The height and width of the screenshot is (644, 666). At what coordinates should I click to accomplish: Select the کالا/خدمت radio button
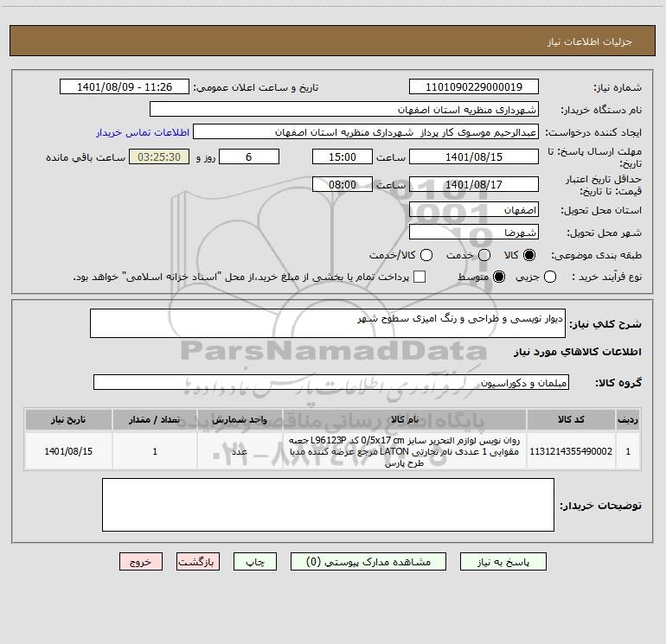(x=426, y=255)
